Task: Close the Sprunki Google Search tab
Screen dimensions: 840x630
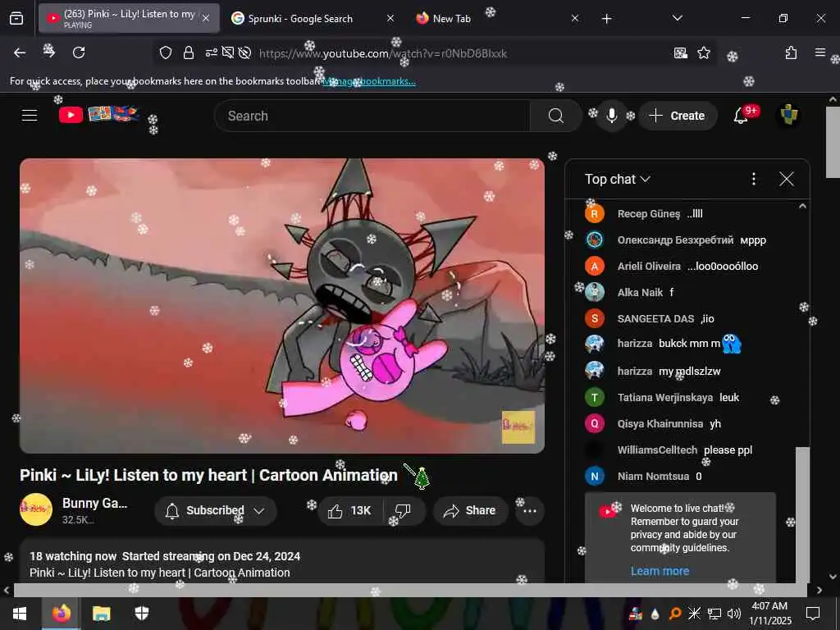Action: coord(390,19)
